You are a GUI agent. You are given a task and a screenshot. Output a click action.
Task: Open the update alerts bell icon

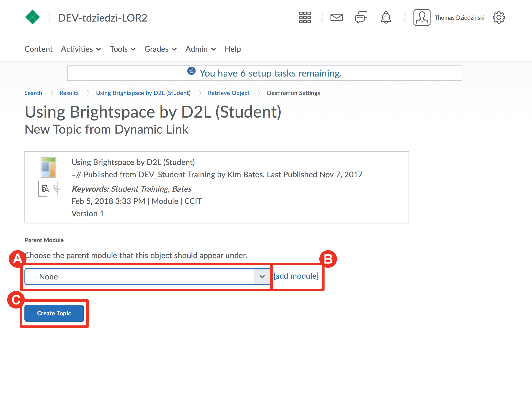(386, 17)
